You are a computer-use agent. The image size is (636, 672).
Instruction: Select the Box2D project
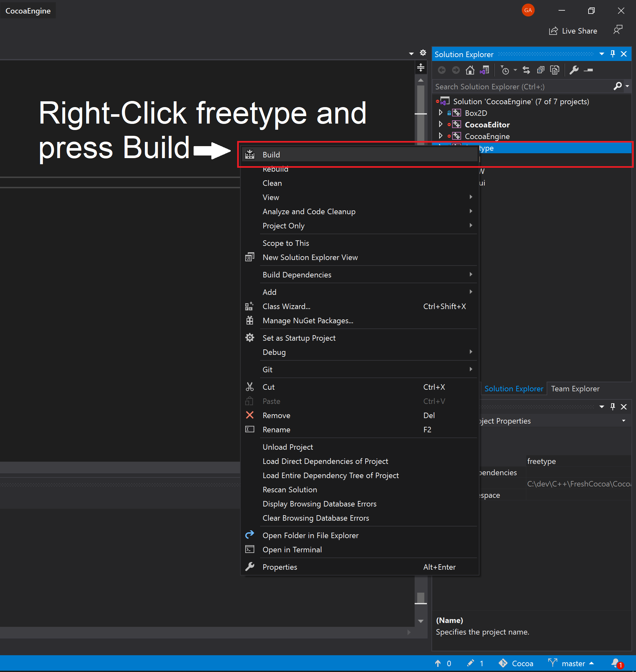[476, 113]
